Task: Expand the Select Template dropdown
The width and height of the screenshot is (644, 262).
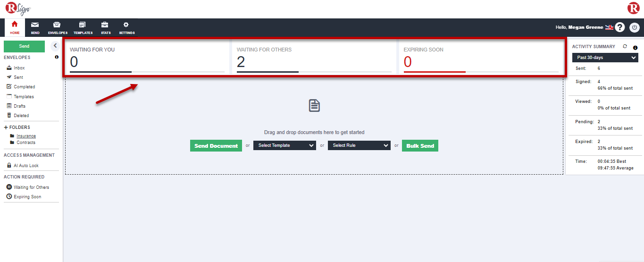Action: 284,145
